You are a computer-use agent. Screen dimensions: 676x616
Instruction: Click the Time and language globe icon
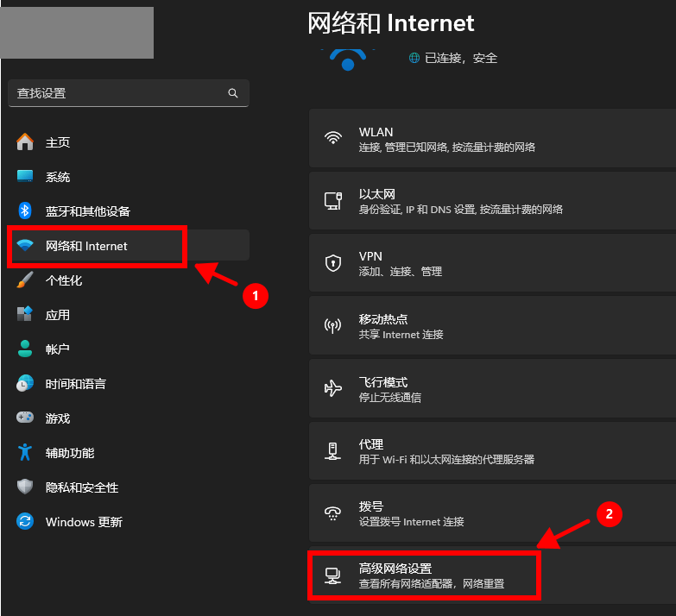(x=26, y=384)
